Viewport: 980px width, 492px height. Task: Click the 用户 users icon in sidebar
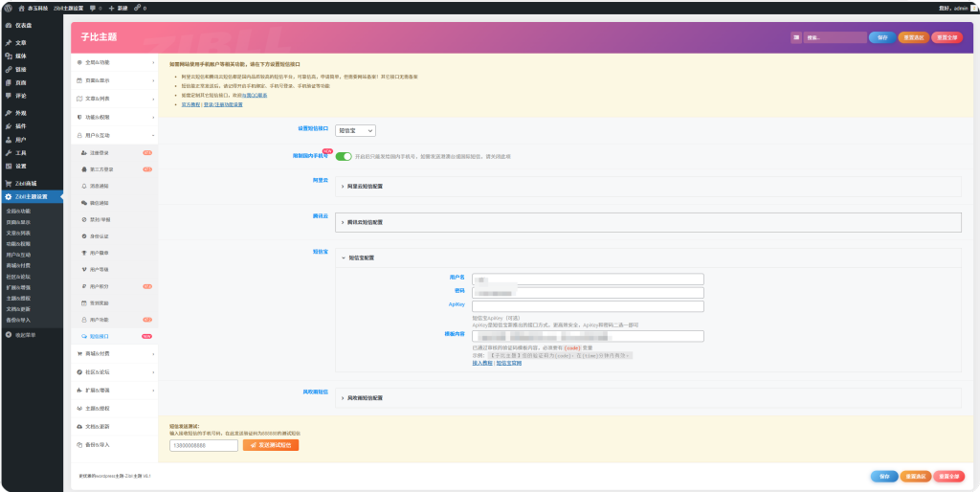click(8, 140)
